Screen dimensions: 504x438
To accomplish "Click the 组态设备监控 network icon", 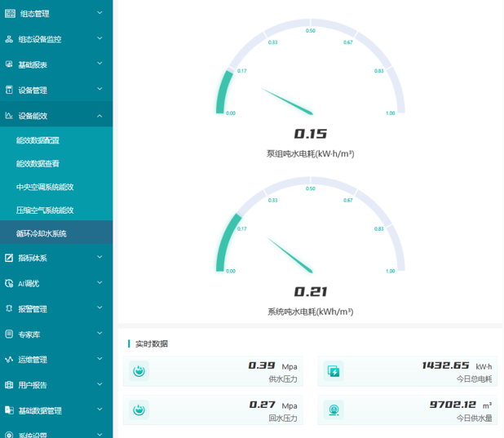I will tap(9, 39).
